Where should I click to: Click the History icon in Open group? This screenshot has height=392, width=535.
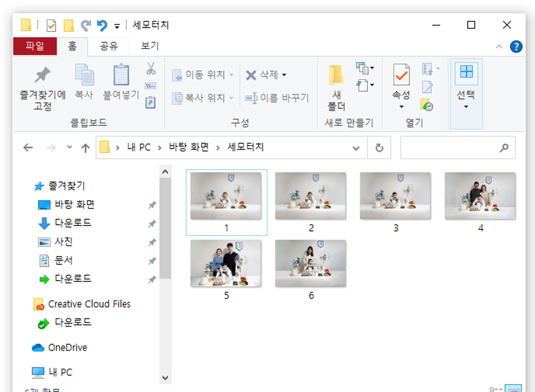427,105
